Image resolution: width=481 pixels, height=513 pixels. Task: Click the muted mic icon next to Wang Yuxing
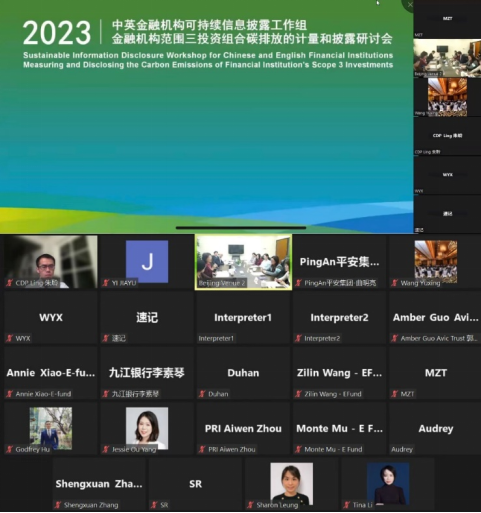[x=395, y=283]
